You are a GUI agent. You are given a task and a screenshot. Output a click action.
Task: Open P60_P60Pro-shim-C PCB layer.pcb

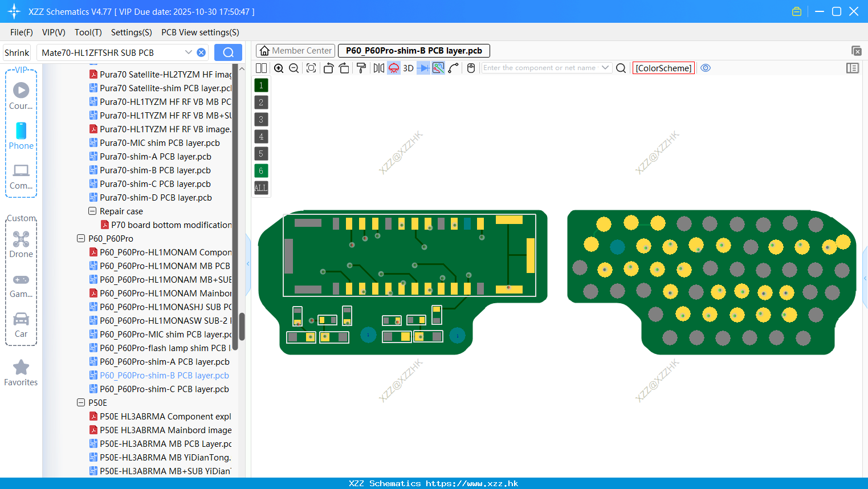tap(160, 389)
